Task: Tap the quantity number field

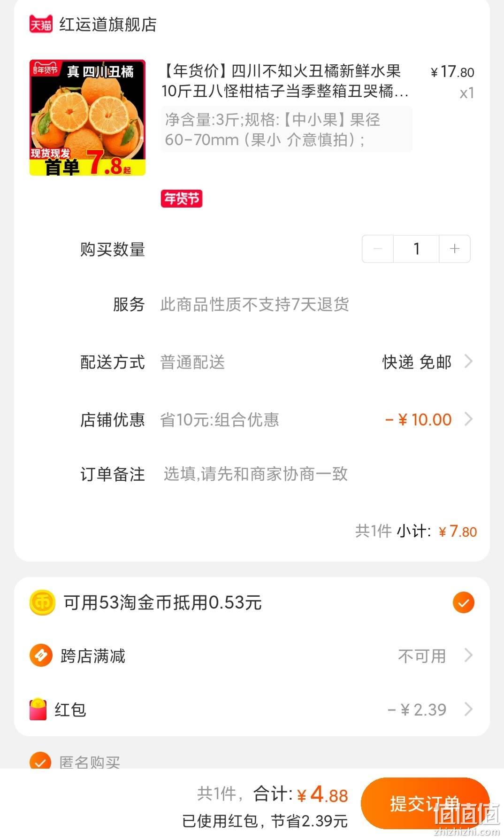Action: click(416, 248)
